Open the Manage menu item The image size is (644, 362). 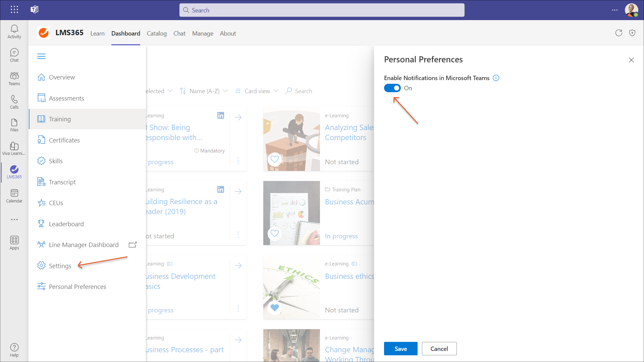203,33
